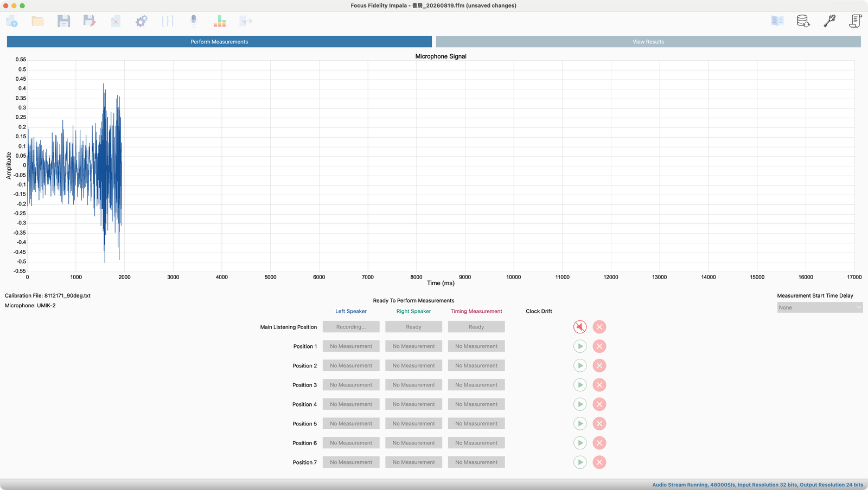Click the export document arrow icon
868x490 pixels.
tap(246, 21)
